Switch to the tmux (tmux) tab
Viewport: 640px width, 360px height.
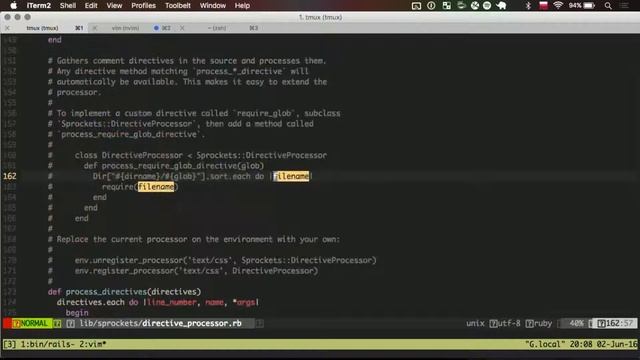[42, 28]
